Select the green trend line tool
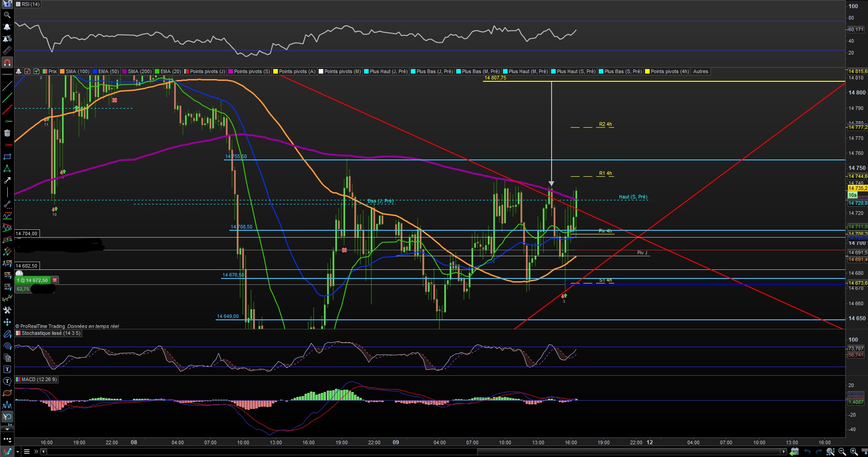 pos(7,98)
